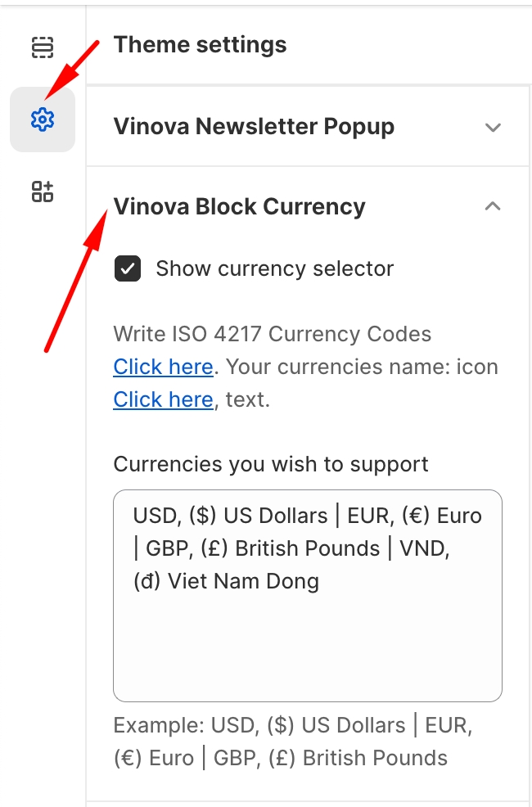Click the 'Show currency selector' label text
Viewport: 532px width, 807px height.
point(274,268)
